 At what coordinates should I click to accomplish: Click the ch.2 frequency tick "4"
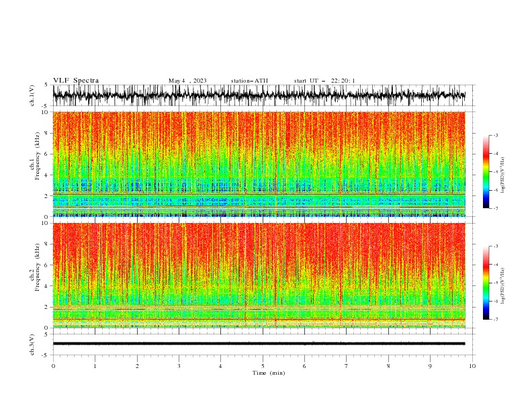[47, 286]
